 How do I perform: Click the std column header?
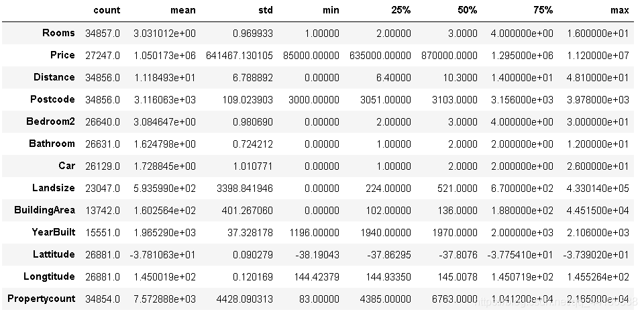click(266, 10)
